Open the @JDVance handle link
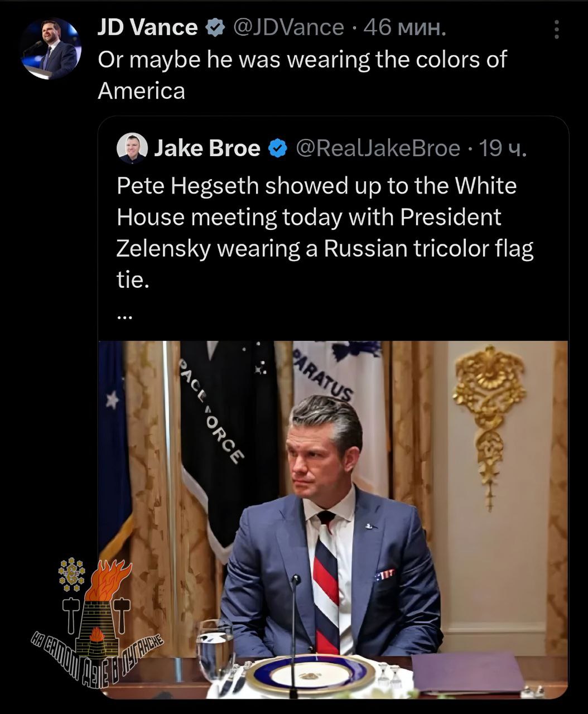Image resolution: width=588 pixels, height=714 pixels. pyautogui.click(x=288, y=27)
